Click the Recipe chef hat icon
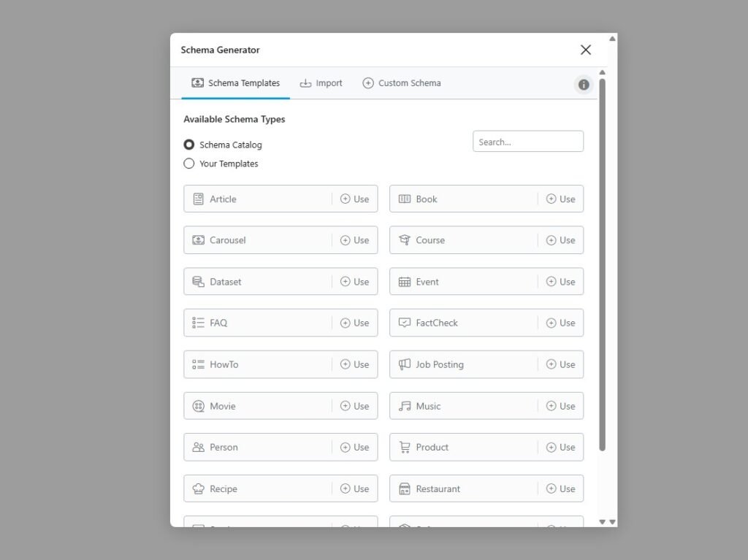The image size is (748, 560). click(198, 489)
